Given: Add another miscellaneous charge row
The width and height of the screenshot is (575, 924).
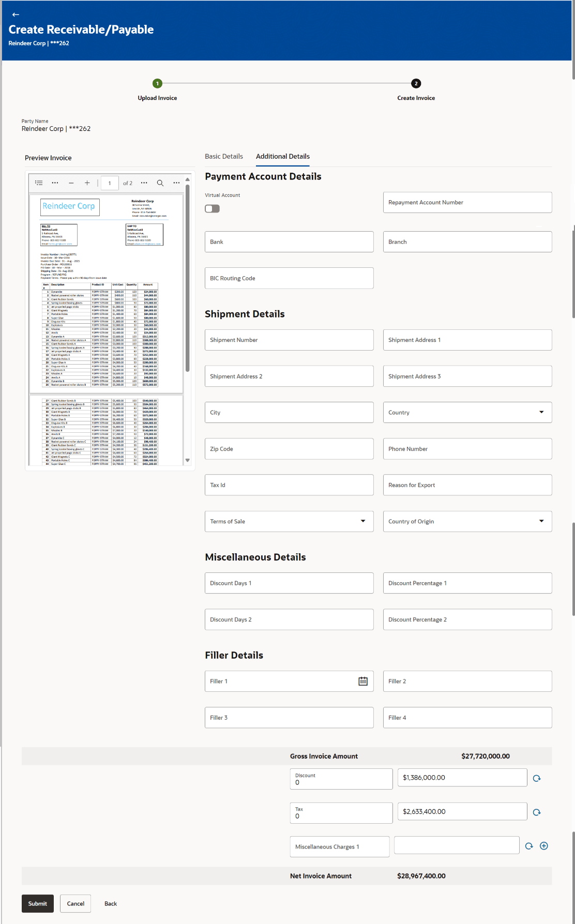Looking at the screenshot, I should 544,846.
